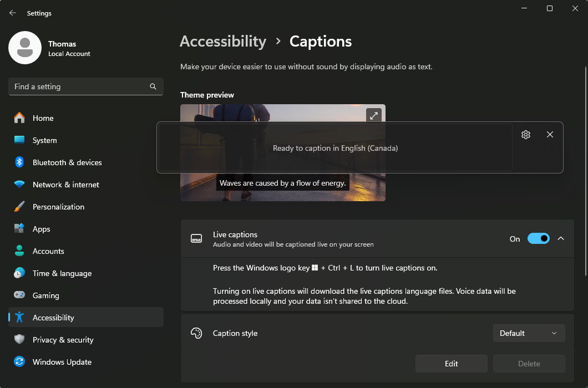Open the Caption style Default dropdown
The image size is (588, 388).
[x=529, y=333]
